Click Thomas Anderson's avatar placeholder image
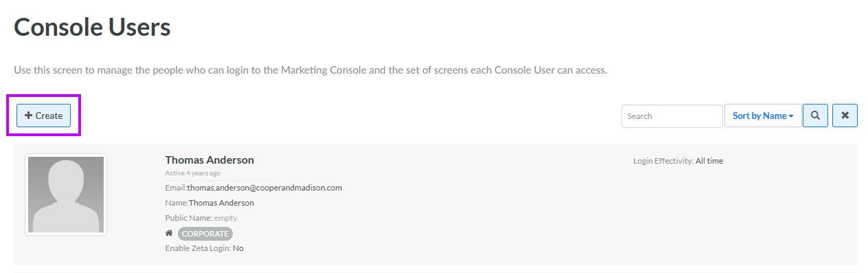 point(66,195)
